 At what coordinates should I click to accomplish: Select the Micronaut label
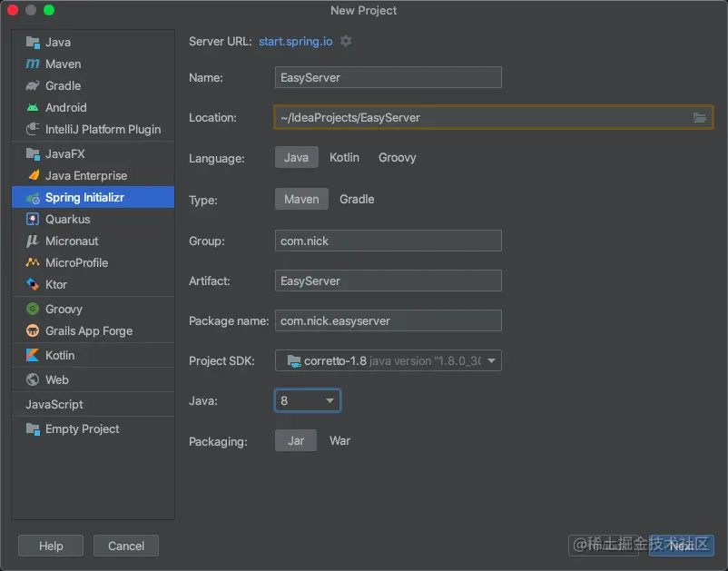[x=72, y=241]
